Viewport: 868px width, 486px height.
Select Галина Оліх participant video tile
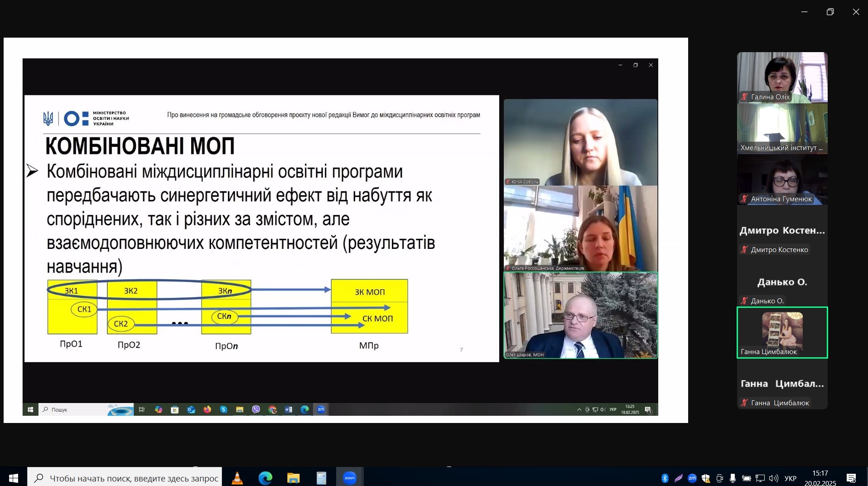tap(782, 78)
